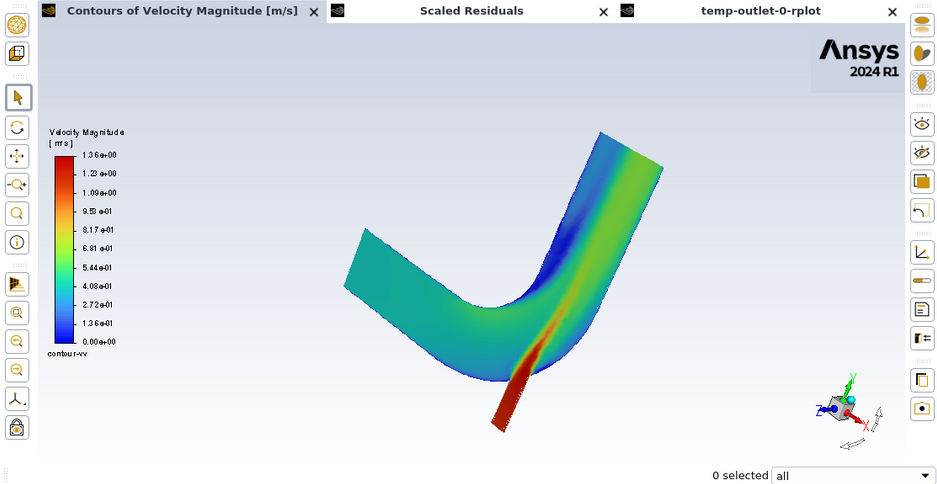Viewport: 937px width, 484px height.
Task: Choose the pan view tool
Action: coord(18,156)
